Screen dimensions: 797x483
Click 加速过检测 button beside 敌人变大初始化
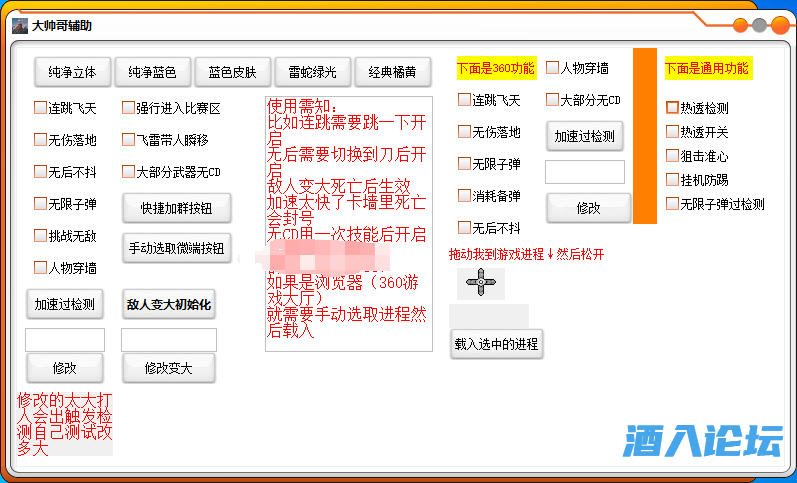click(x=65, y=304)
